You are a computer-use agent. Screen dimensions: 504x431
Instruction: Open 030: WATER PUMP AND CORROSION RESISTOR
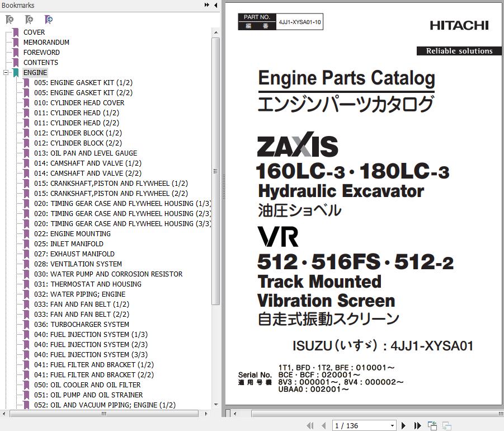point(109,274)
